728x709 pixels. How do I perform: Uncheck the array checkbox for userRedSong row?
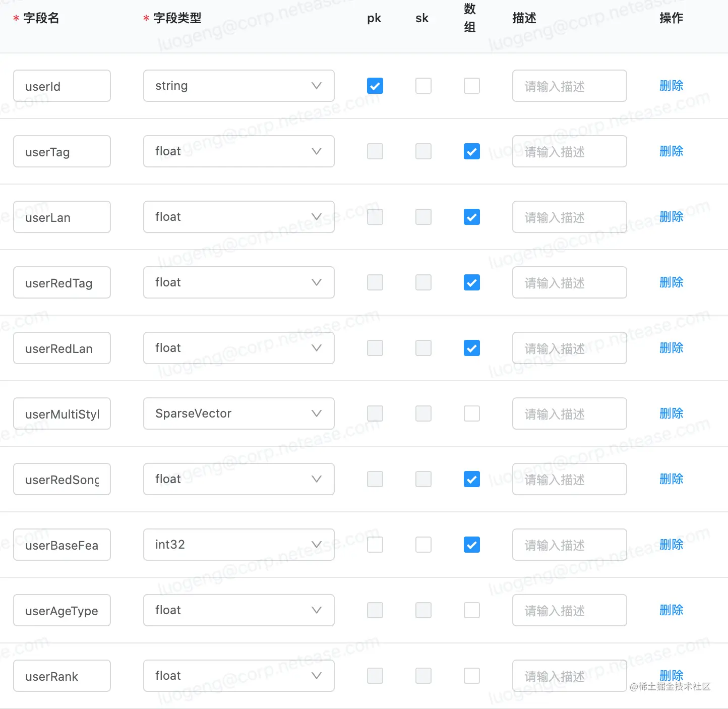(x=472, y=479)
